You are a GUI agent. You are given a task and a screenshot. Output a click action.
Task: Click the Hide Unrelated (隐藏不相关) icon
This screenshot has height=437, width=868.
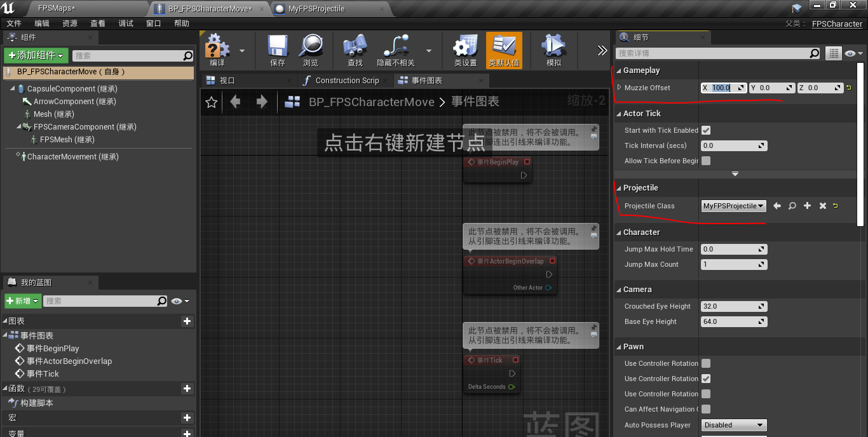click(396, 46)
